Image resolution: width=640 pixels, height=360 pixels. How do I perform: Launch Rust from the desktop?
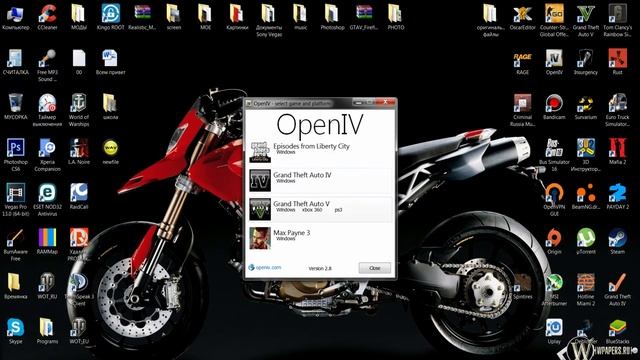(x=618, y=62)
